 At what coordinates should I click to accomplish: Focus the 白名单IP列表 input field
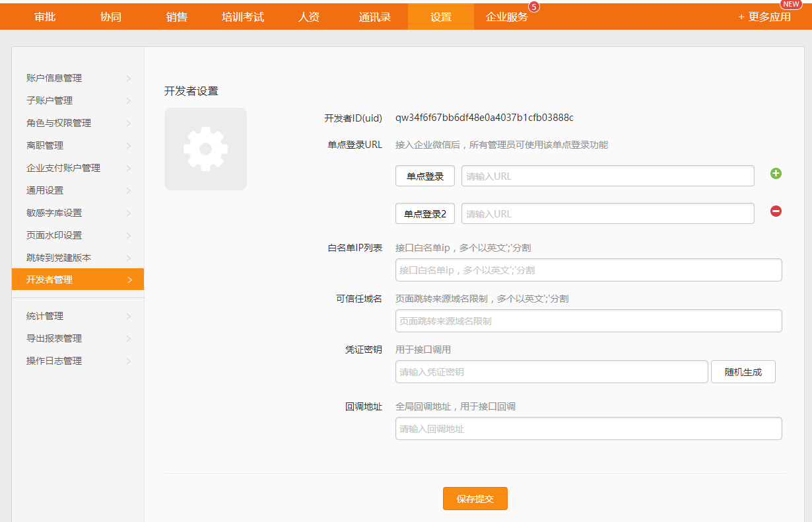588,270
